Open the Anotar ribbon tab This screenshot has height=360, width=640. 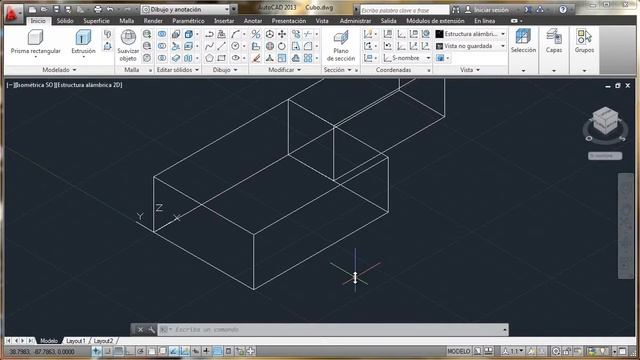coord(253,21)
